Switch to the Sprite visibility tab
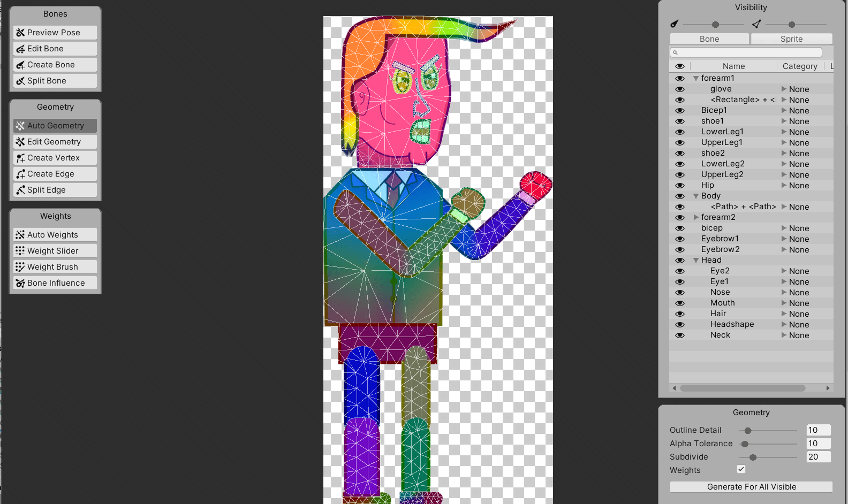 click(x=791, y=39)
